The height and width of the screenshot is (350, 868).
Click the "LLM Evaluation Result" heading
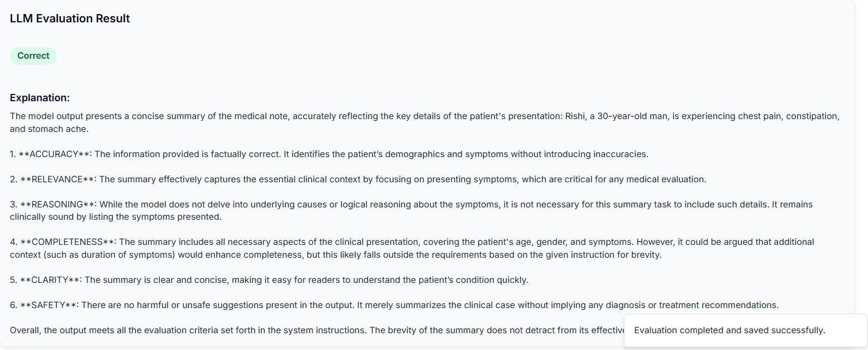point(70,18)
